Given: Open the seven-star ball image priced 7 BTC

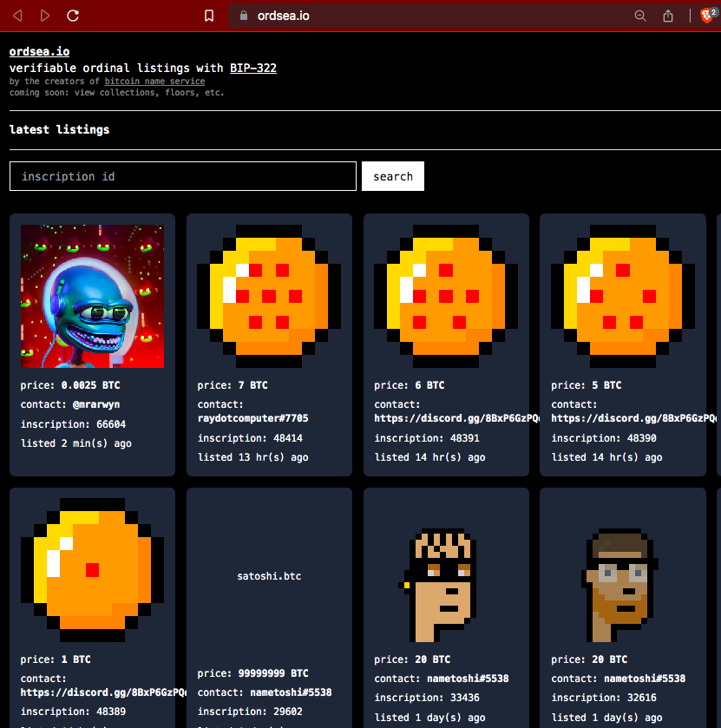Looking at the screenshot, I should 269,296.
